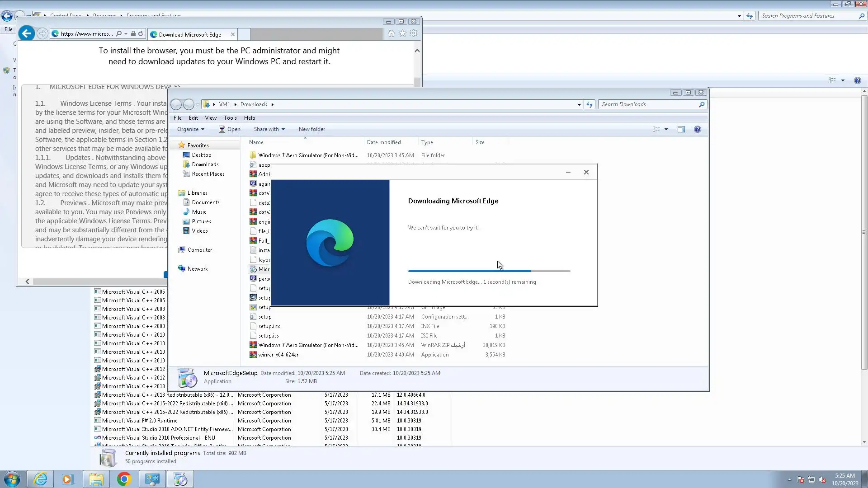Select Download Microsoft Edge tab

tap(190, 34)
